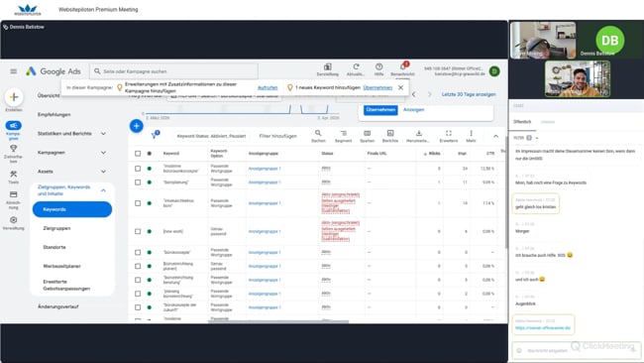Click Letzte 30 Tage anzeigen link
Image resolution: width=644 pixels, height=363 pixels.
point(469,94)
